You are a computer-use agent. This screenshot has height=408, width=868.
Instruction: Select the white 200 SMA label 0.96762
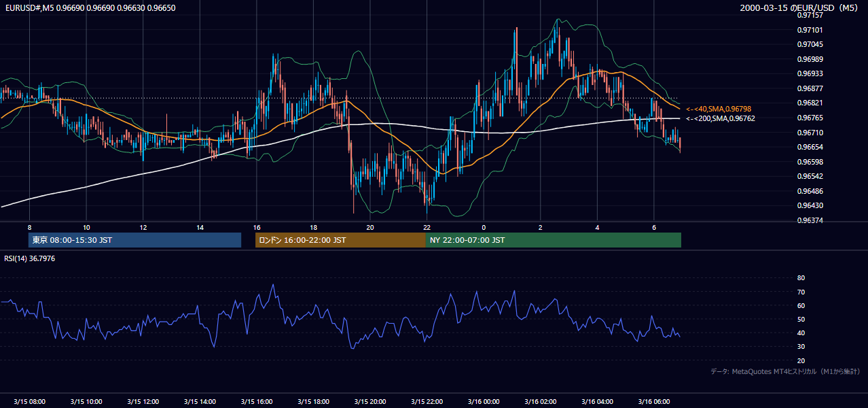(x=721, y=118)
